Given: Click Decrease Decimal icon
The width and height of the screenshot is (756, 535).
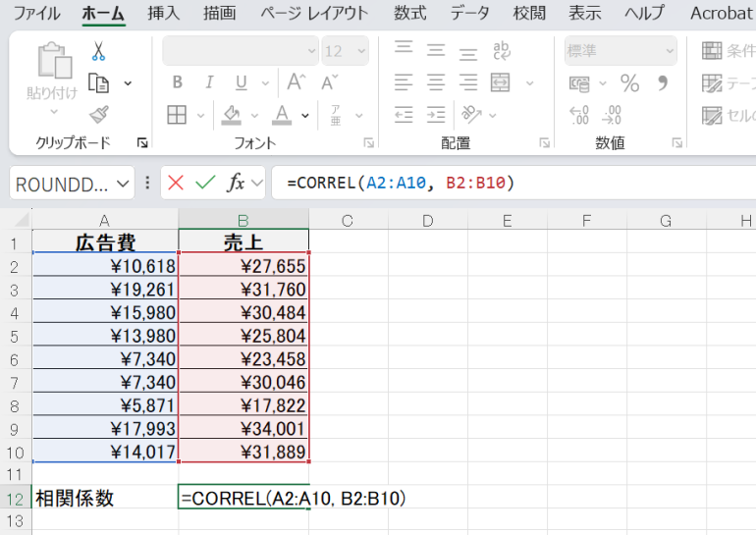Looking at the screenshot, I should (x=612, y=115).
